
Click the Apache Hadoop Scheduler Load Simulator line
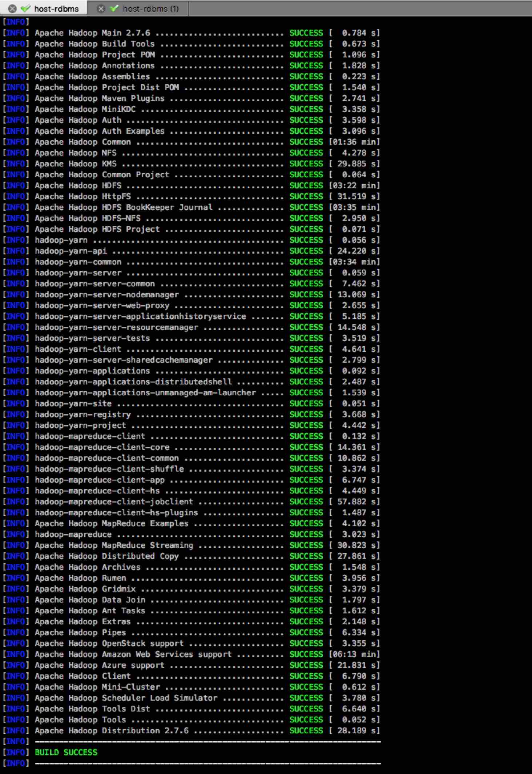[x=126, y=698]
